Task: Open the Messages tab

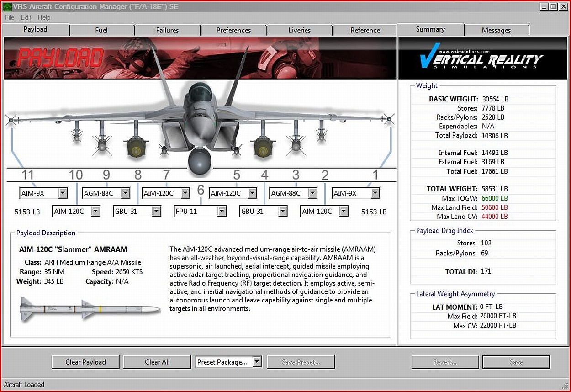Action: pyautogui.click(x=496, y=30)
